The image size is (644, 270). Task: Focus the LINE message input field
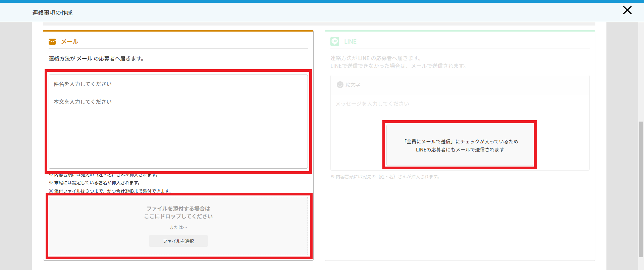click(372, 104)
